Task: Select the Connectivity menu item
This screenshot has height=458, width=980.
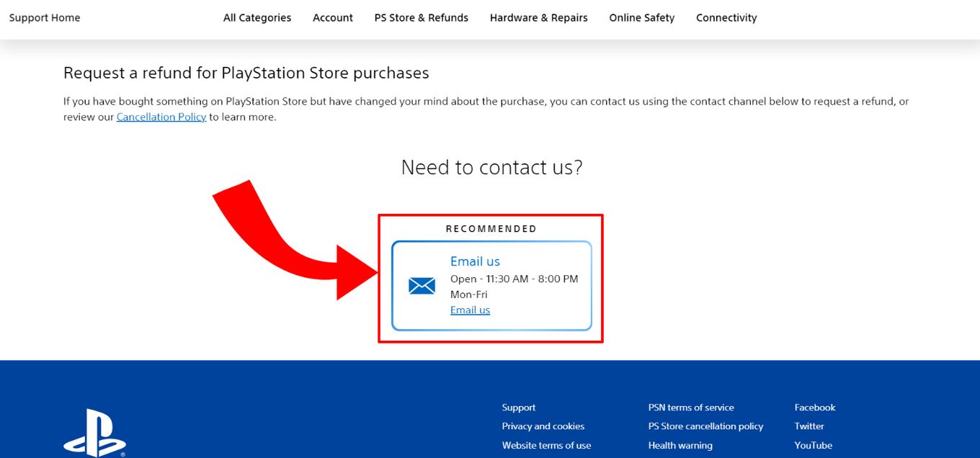Action: [x=726, y=17]
